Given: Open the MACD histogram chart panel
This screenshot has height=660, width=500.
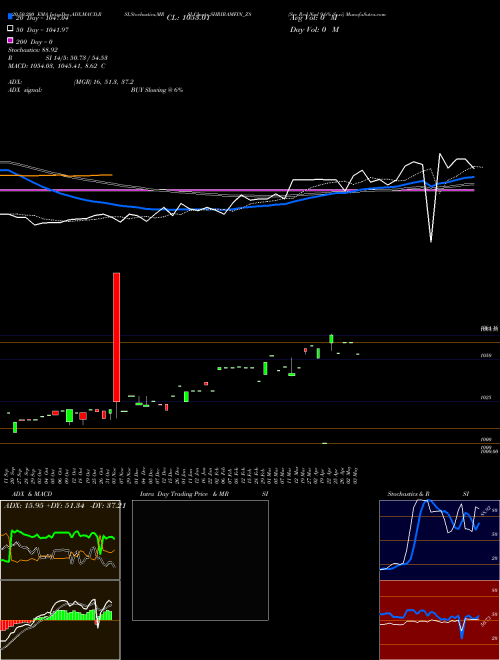Looking at the screenshot, I should (x=60, y=620).
